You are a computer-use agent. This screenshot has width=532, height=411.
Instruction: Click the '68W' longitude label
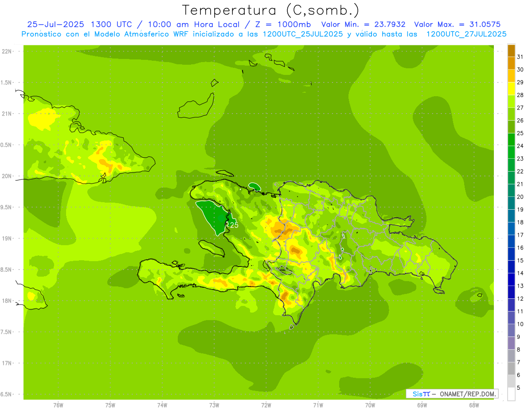pos(474,405)
